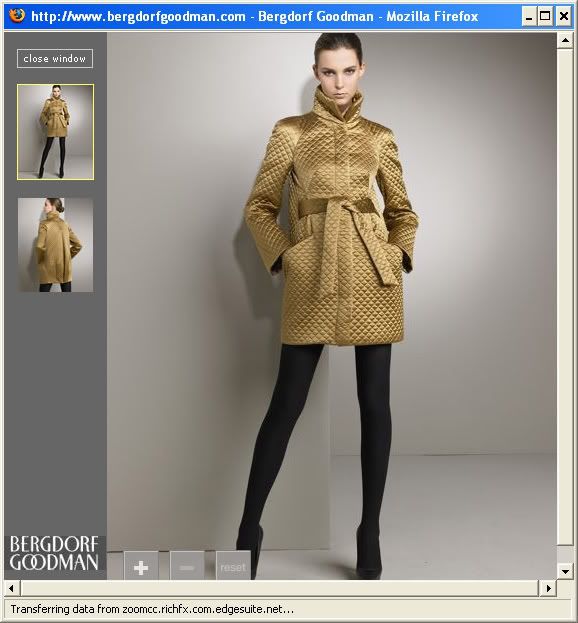Maximize the Firefox popup window
This screenshot has height=623, width=578.
[x=545, y=17]
